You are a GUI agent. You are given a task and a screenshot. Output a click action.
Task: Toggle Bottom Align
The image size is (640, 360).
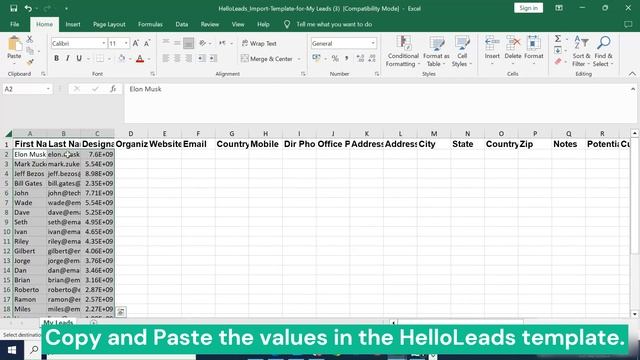click(189, 43)
